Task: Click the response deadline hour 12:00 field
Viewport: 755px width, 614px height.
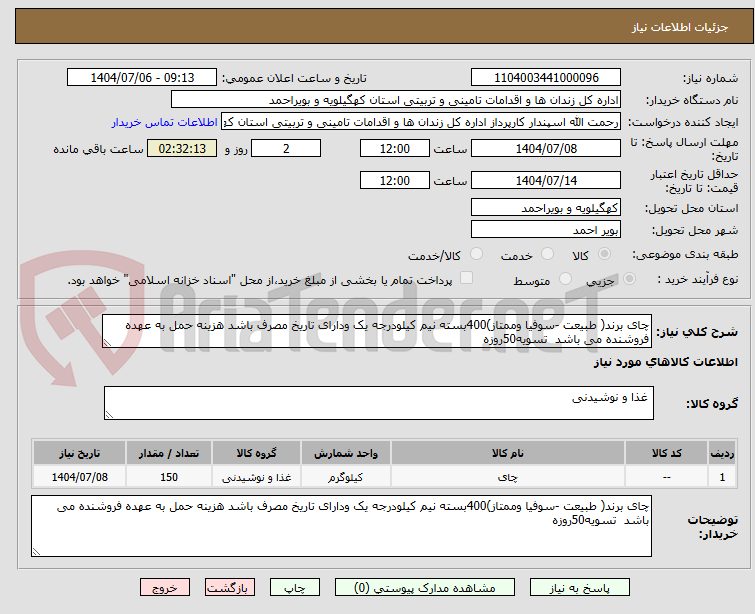Action: pos(395,148)
